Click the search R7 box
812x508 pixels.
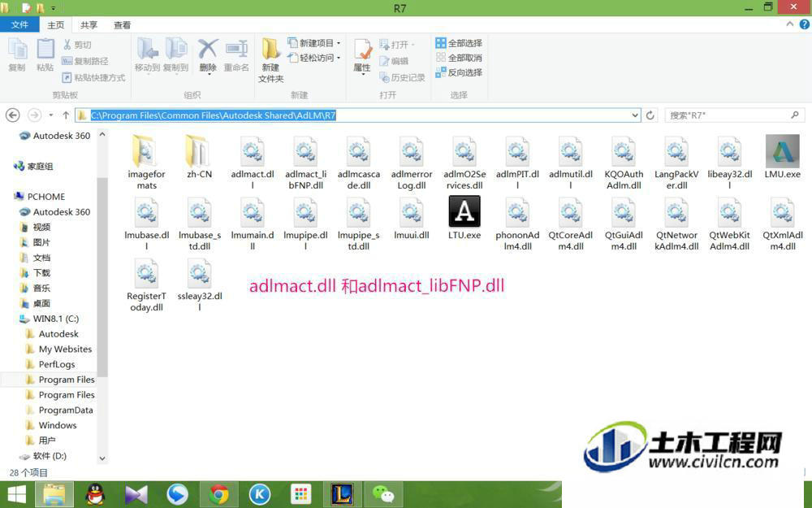click(x=734, y=115)
